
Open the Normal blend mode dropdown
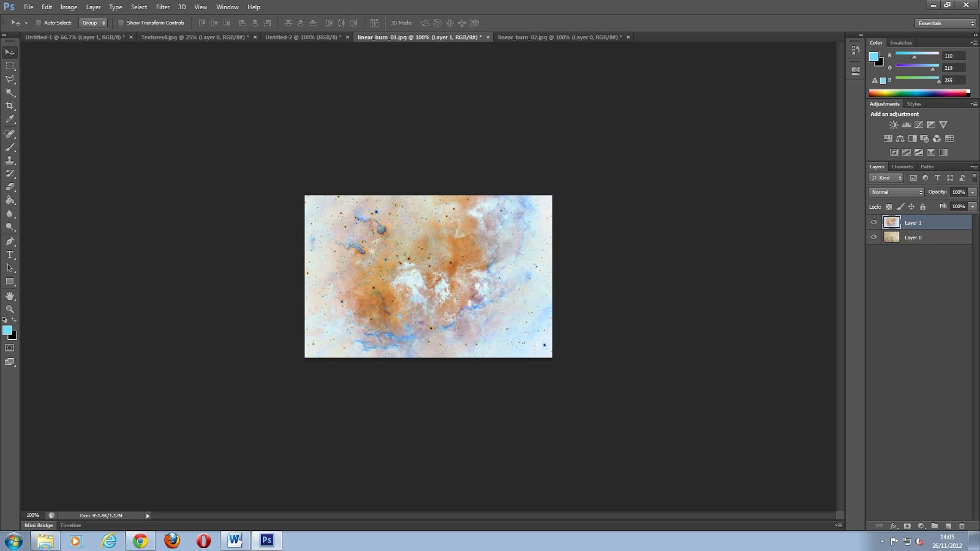click(896, 192)
